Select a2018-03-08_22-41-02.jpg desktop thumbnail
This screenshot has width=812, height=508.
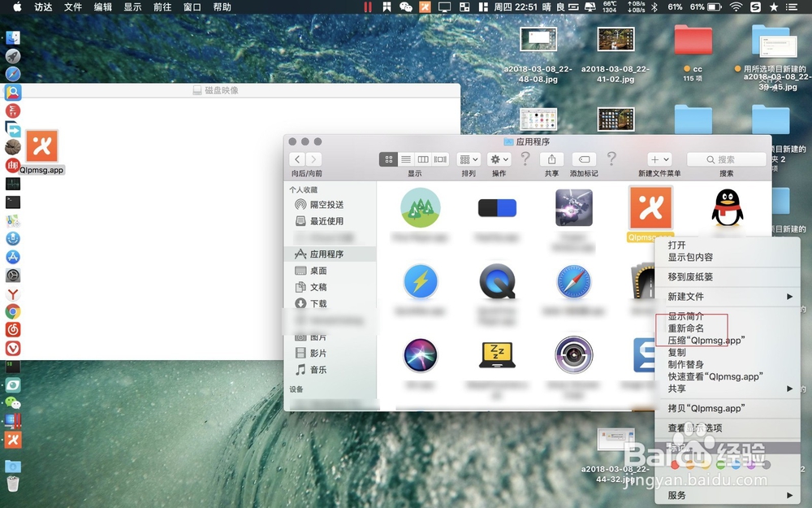[x=615, y=39]
